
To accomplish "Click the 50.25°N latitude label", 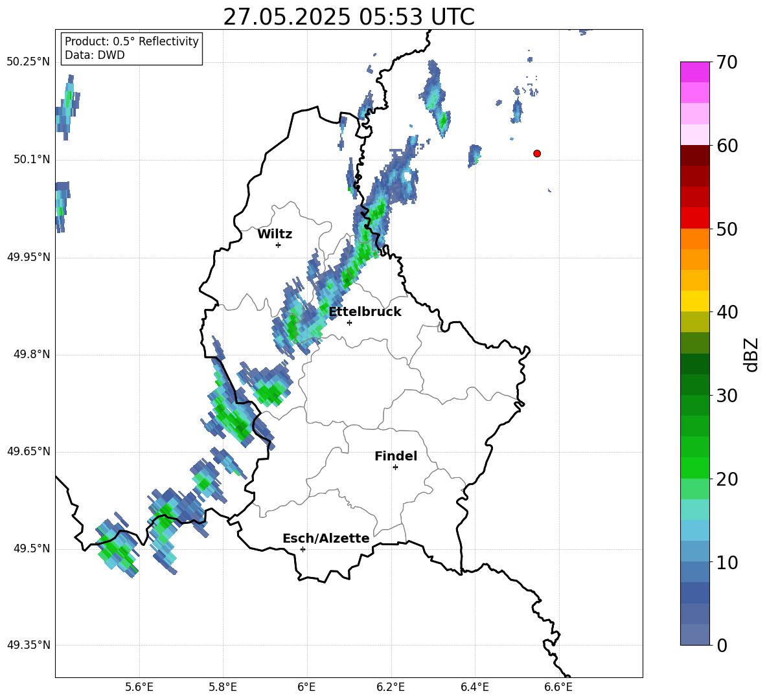I will coord(29,62).
